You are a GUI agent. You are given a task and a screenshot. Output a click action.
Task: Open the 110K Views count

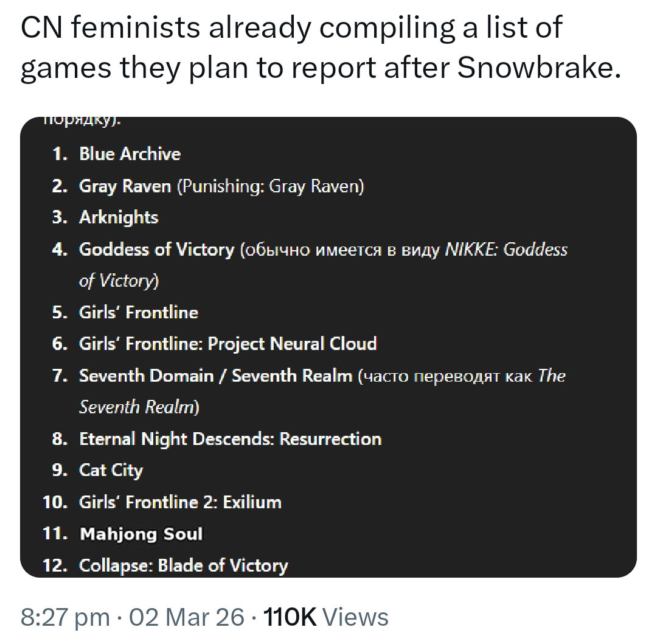click(x=324, y=617)
